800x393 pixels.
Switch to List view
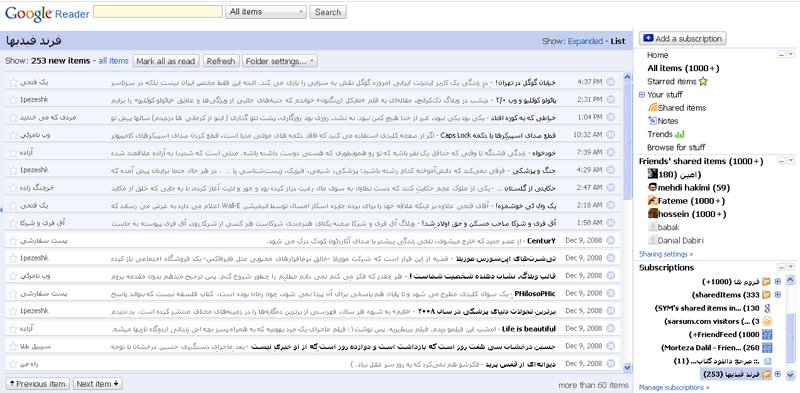pyautogui.click(x=618, y=41)
